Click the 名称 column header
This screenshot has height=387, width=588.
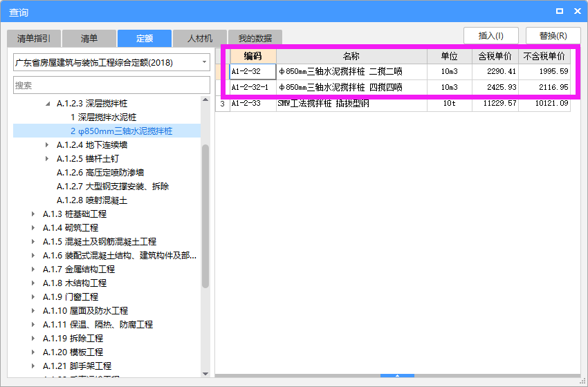[x=351, y=56]
